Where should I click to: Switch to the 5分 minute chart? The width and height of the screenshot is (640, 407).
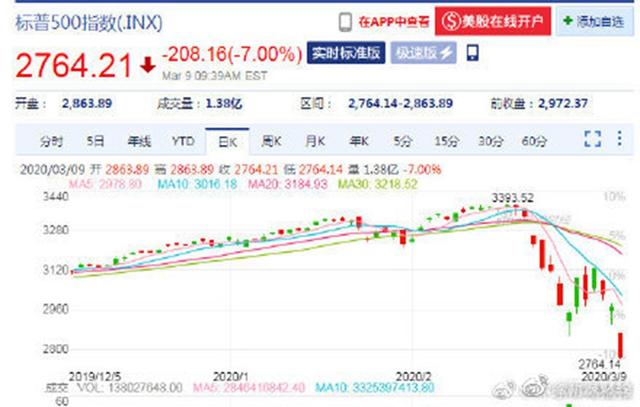(x=403, y=140)
